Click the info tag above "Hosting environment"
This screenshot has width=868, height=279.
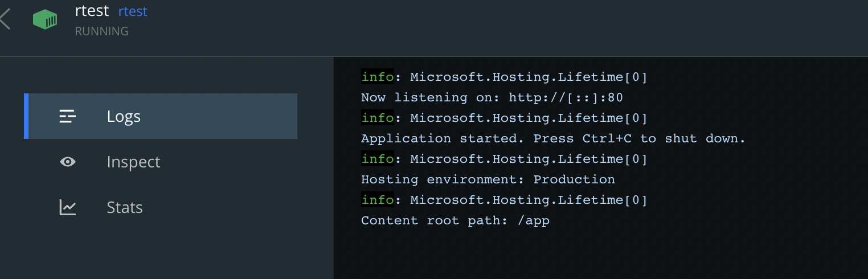[377, 159]
